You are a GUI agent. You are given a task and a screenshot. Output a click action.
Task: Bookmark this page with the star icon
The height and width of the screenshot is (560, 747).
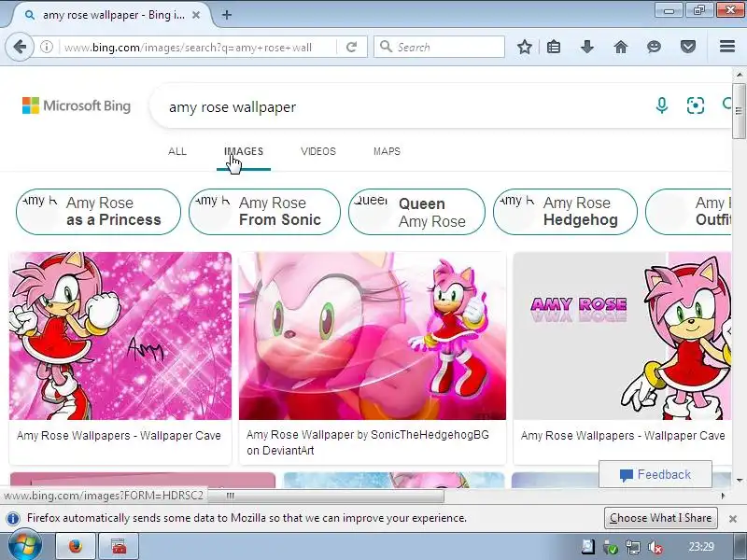pyautogui.click(x=525, y=47)
